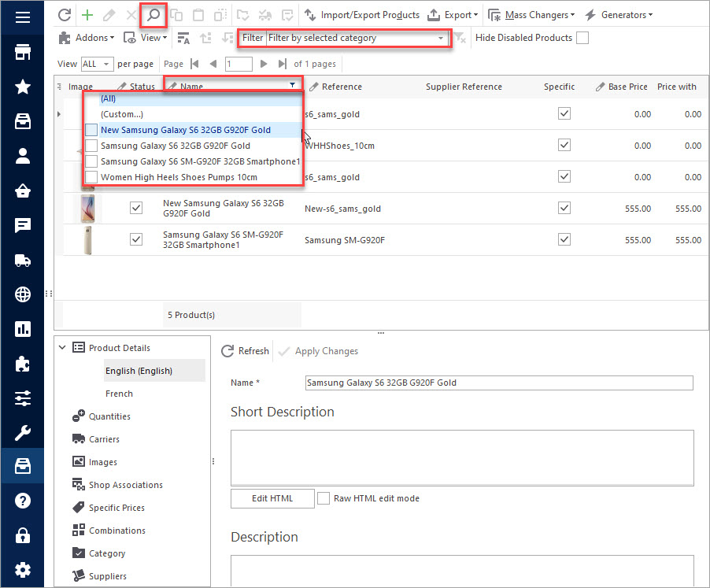The height and width of the screenshot is (588, 710).
Task: Click the Edit HTML button
Action: [x=272, y=498]
